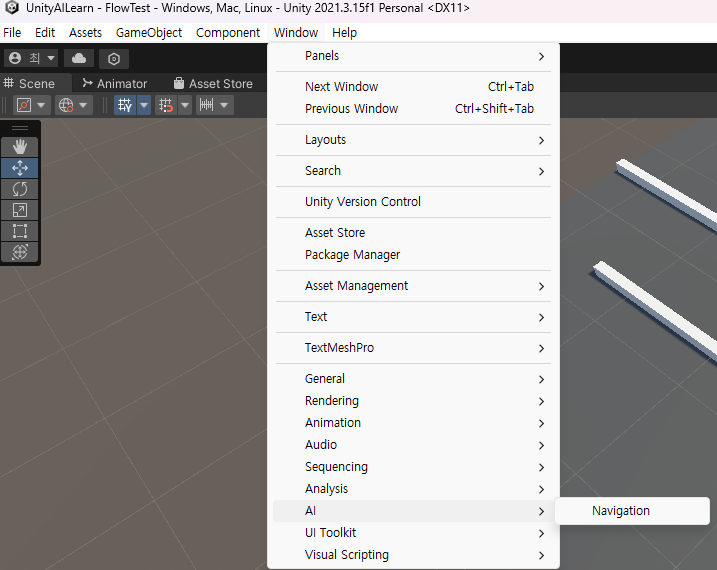The width and height of the screenshot is (717, 570).
Task: Open the Cloud services button
Action: 79,59
